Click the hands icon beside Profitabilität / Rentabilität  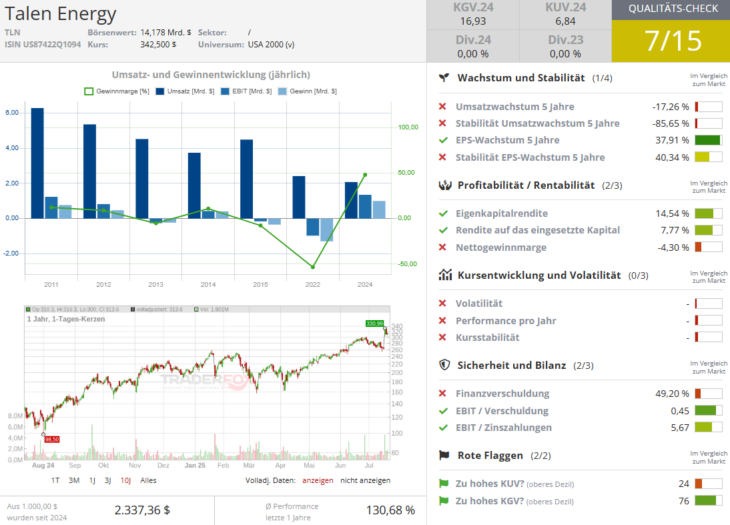[x=445, y=185]
